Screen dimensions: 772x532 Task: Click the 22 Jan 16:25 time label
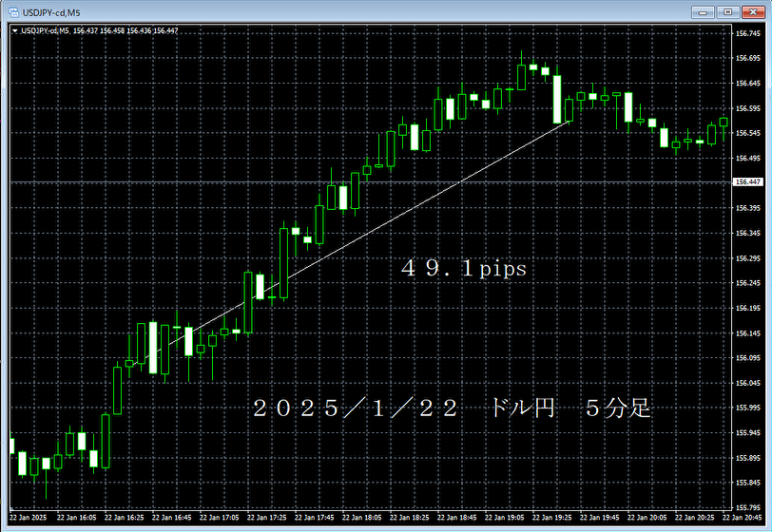tap(124, 517)
